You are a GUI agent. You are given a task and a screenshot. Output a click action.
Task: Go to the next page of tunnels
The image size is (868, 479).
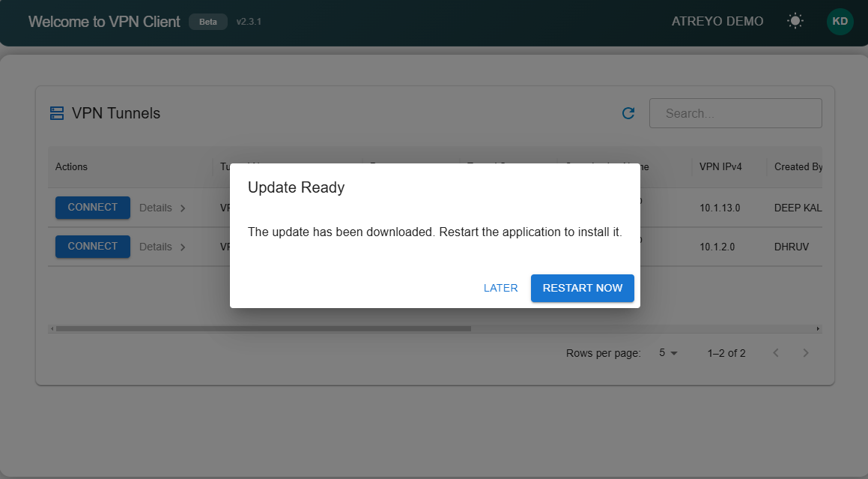pos(806,353)
